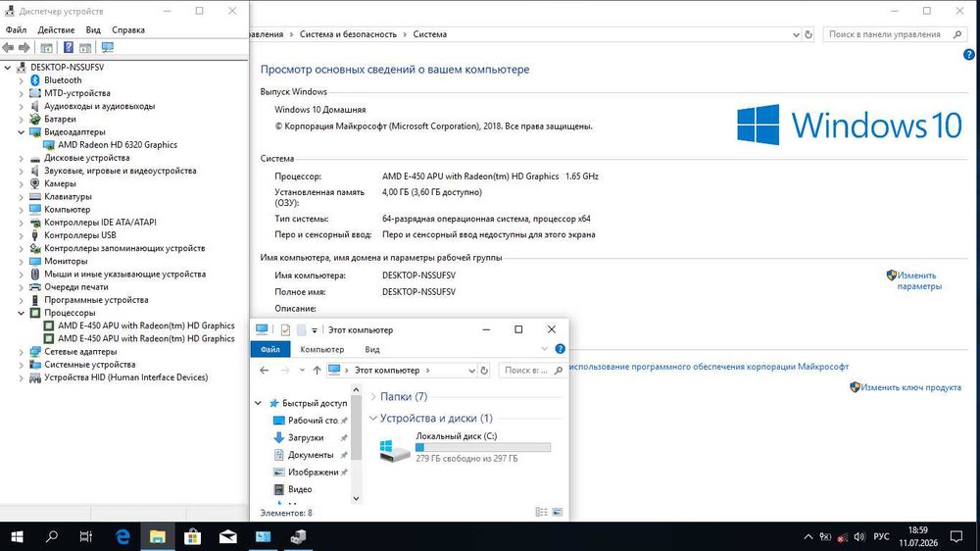Collapse the Процессоры category
The image size is (980, 551).
[21, 313]
